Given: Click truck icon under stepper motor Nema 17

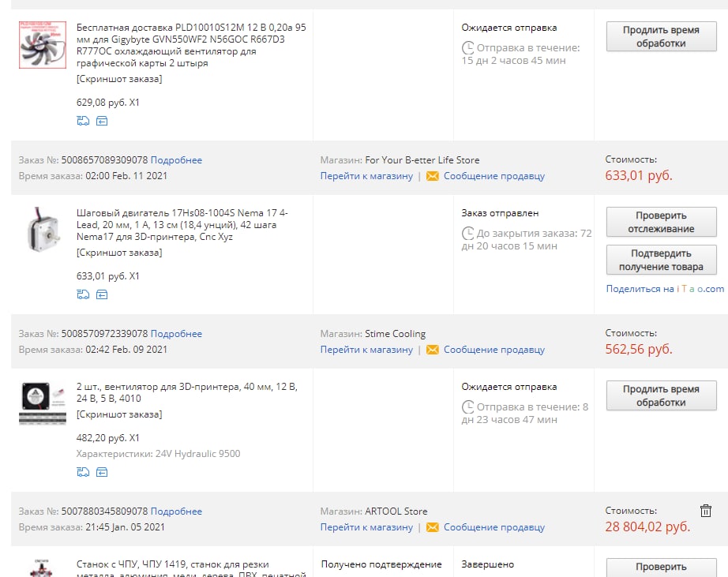Looking at the screenshot, I should tap(83, 294).
